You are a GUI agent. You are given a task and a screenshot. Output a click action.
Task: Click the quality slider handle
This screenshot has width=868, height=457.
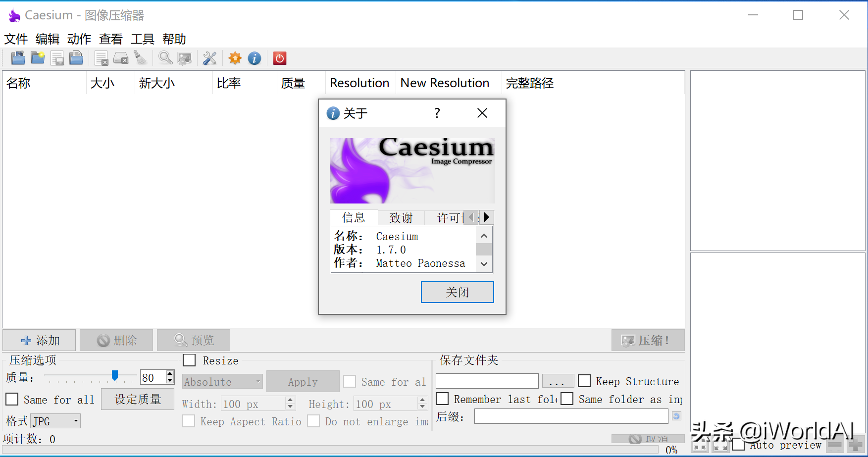pos(115,376)
